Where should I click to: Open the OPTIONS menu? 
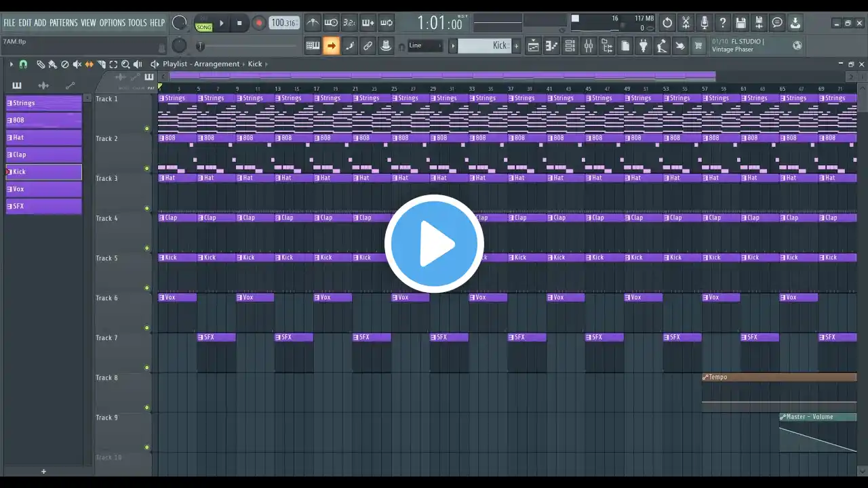coord(112,23)
